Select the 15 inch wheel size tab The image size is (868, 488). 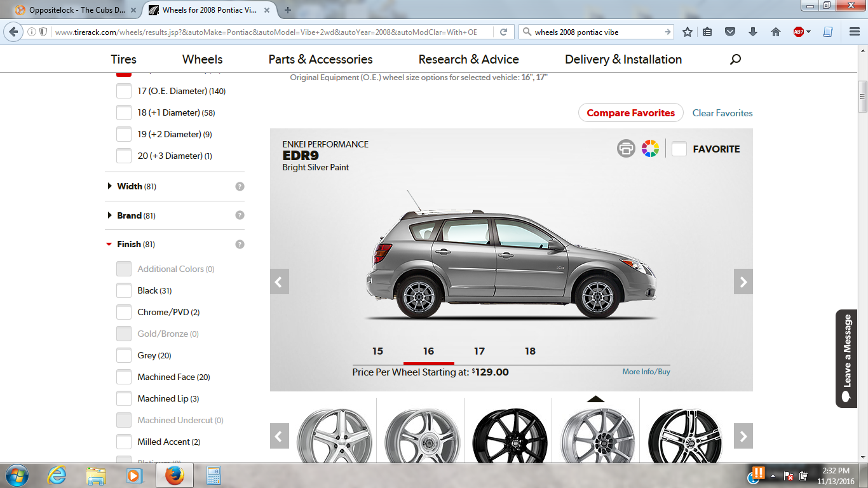pyautogui.click(x=378, y=351)
